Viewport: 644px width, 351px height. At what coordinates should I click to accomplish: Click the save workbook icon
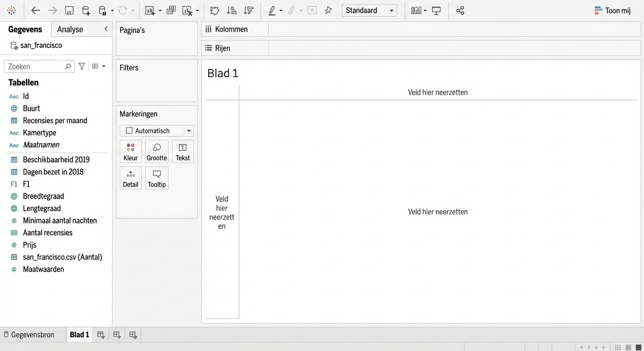(x=69, y=11)
